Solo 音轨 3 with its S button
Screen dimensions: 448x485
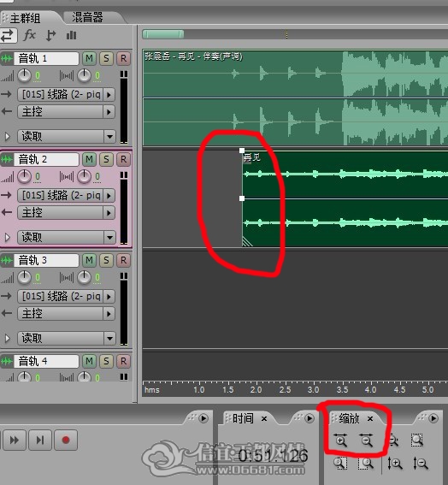[106, 260]
